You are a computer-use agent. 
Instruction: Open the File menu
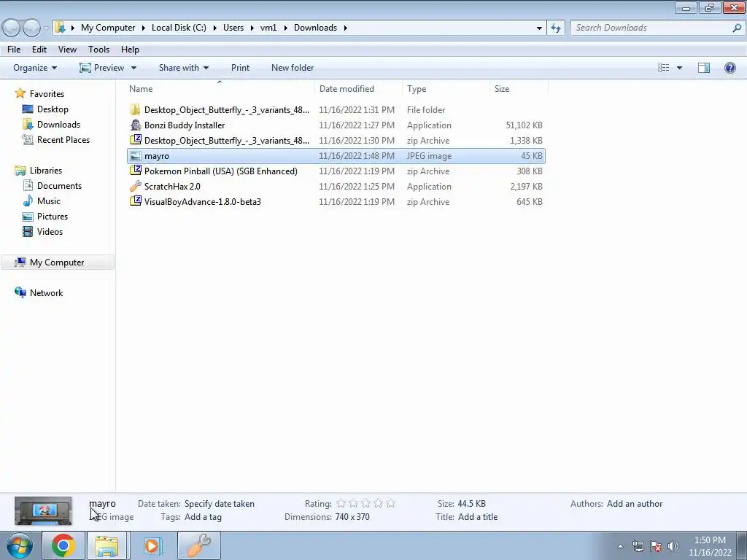[14, 50]
